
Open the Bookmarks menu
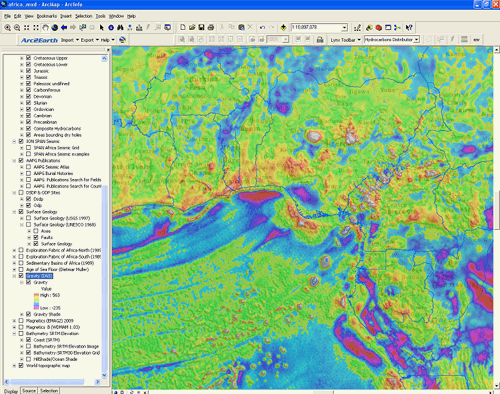[x=47, y=16]
